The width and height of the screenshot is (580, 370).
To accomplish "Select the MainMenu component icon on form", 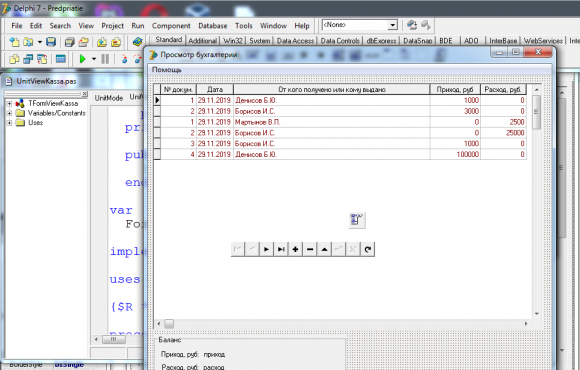I will (357, 220).
